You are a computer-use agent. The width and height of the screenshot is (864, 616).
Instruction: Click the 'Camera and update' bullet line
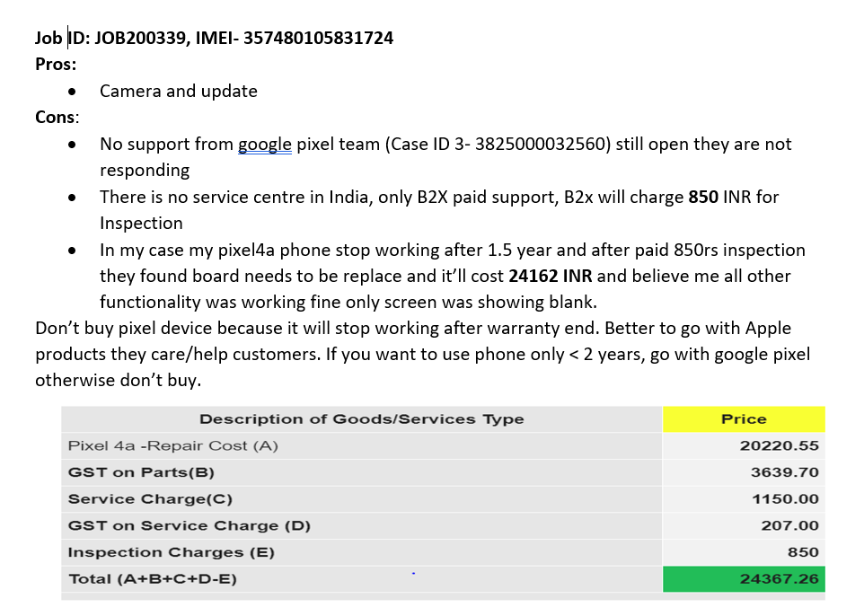(179, 91)
